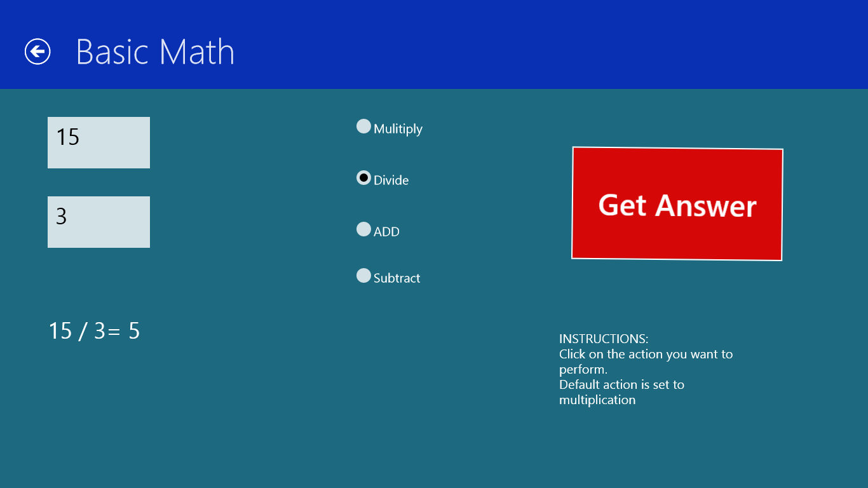Click the filled radio circle beside Divide

tap(363, 178)
